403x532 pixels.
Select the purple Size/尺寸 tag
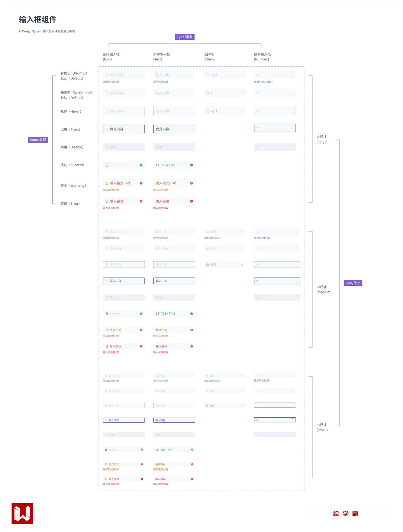(x=353, y=283)
